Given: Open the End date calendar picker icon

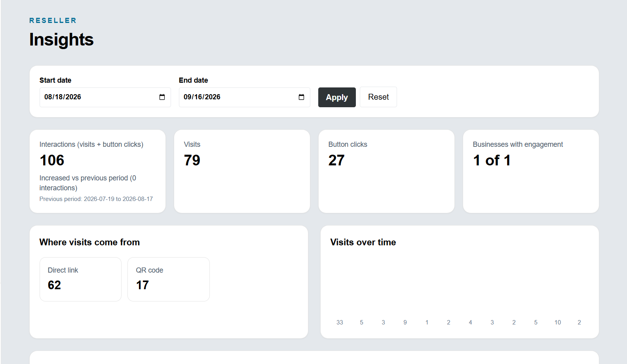Looking at the screenshot, I should (x=301, y=97).
